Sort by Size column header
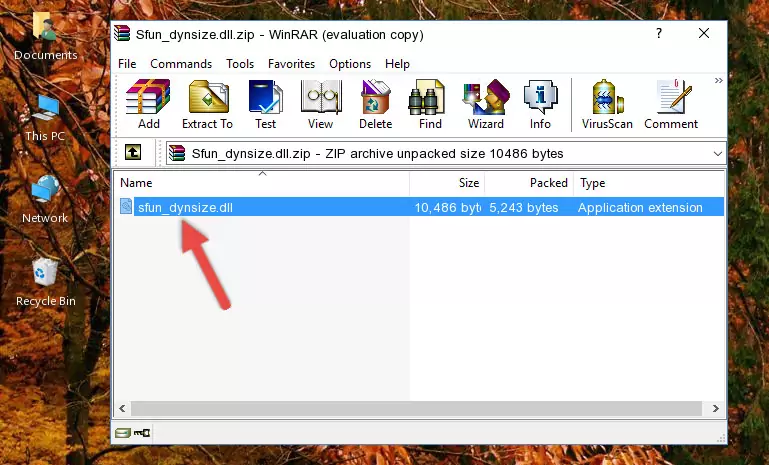 [447, 183]
